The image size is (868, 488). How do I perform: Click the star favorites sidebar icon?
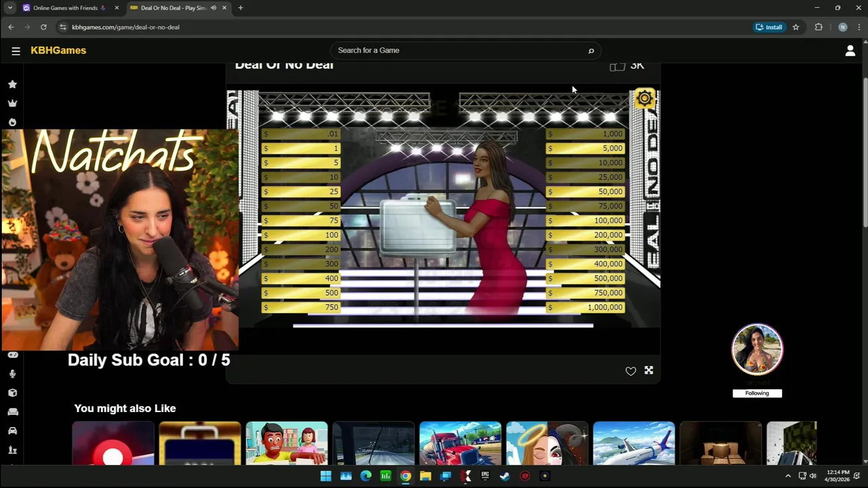(12, 85)
